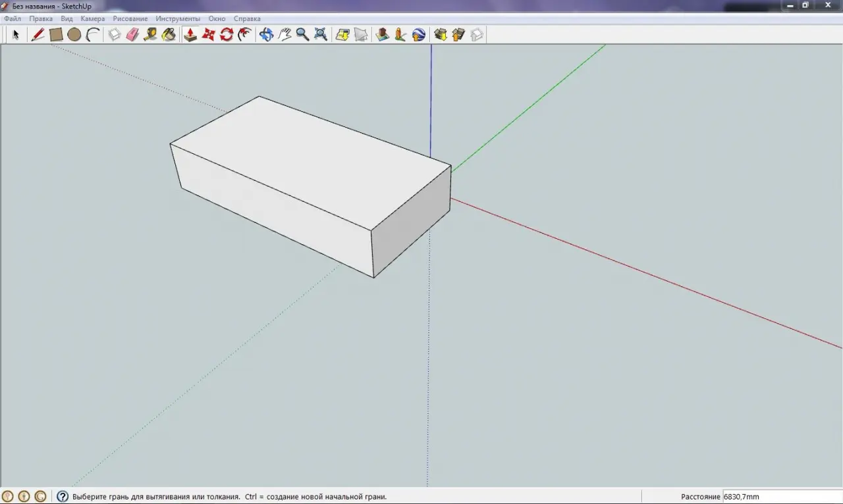This screenshot has height=504, width=843.
Task: Click the Zoom Extents icon
Action: [x=321, y=35]
